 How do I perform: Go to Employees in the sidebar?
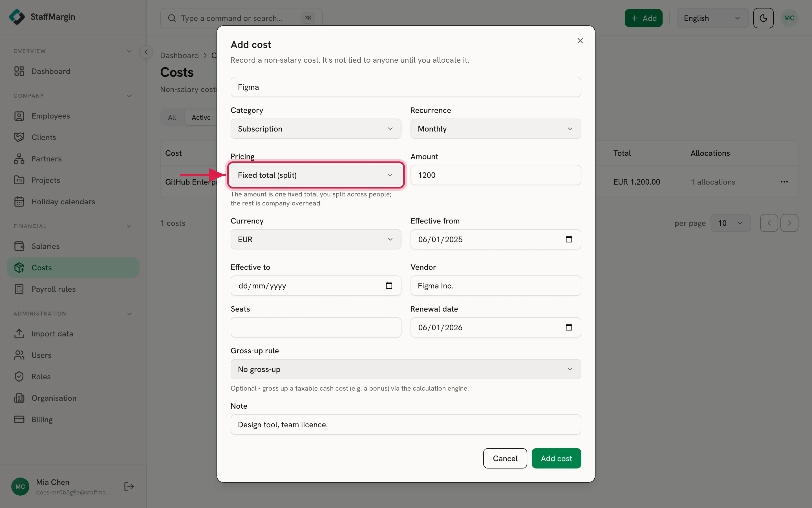(x=73, y=116)
